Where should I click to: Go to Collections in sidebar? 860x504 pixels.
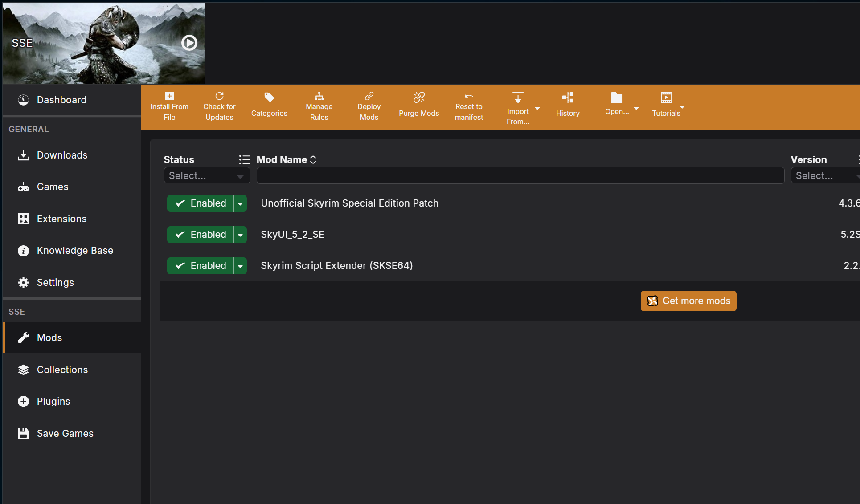[x=62, y=370]
